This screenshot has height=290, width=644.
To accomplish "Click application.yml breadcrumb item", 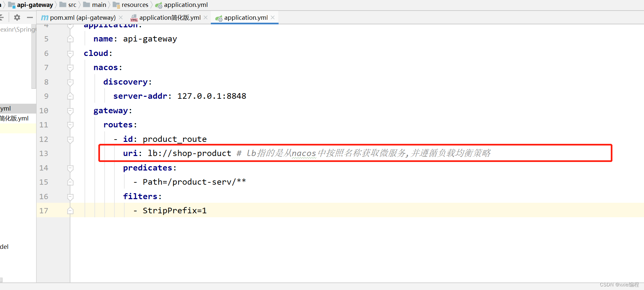I will (182, 5).
